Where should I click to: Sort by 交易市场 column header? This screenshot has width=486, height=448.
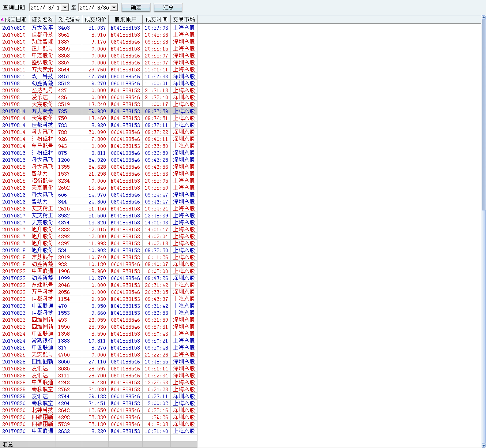pos(184,19)
